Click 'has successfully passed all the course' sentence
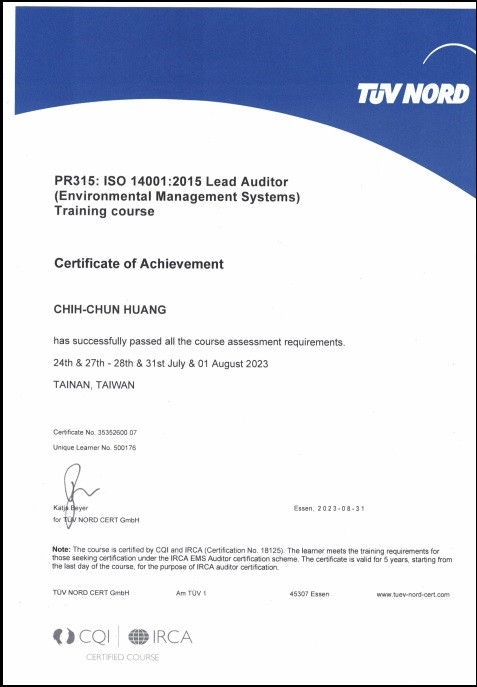 pyautogui.click(x=199, y=342)
